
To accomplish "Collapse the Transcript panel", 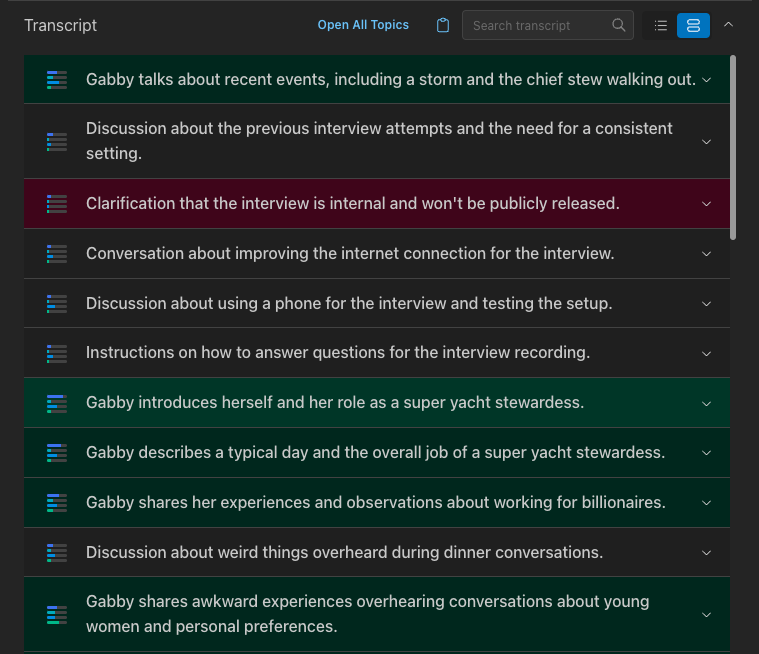I will pyautogui.click(x=728, y=25).
